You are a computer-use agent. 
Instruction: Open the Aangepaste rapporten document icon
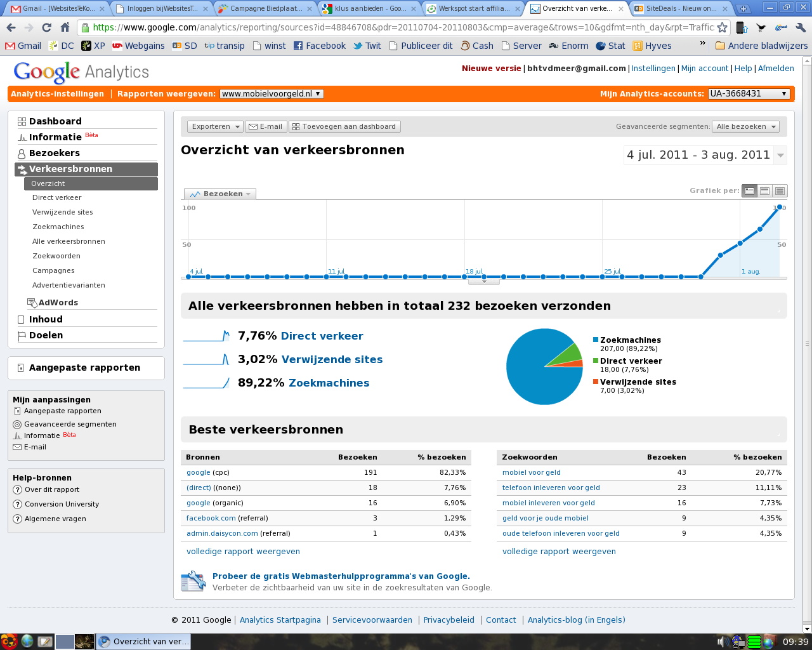point(21,368)
